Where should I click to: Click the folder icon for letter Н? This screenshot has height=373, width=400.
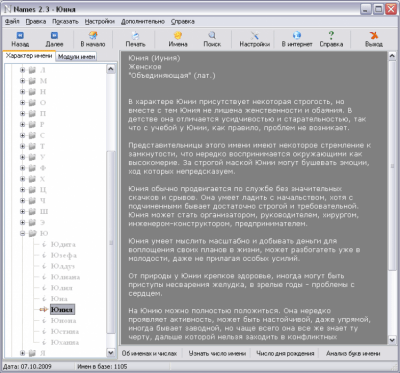[32, 92]
